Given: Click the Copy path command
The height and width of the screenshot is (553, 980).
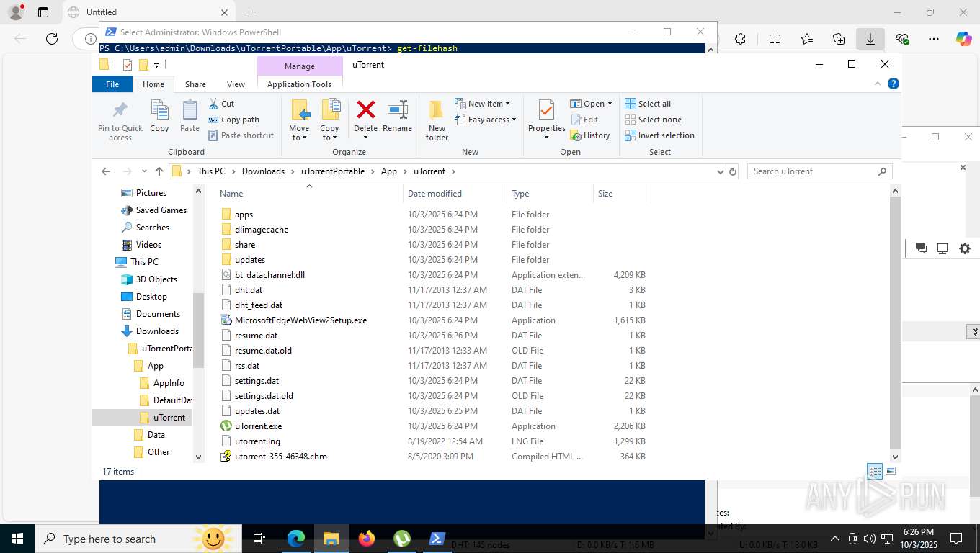Looking at the screenshot, I should 233,120.
